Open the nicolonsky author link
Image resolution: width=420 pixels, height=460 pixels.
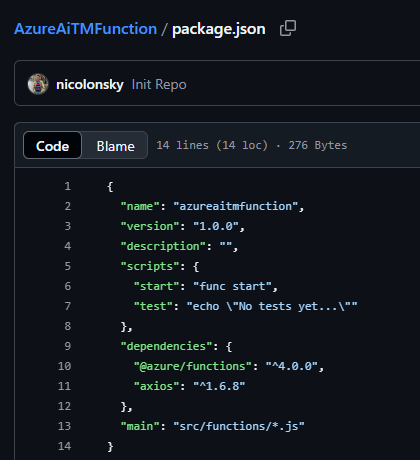[x=90, y=84]
